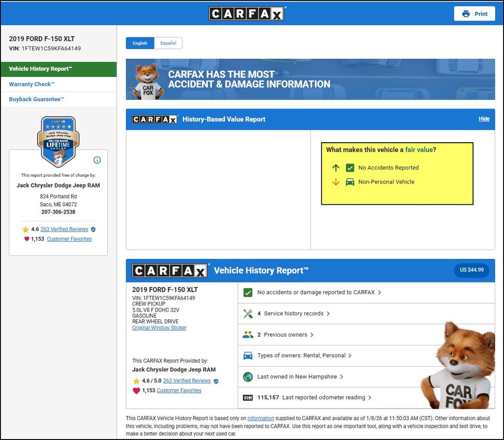Open the Original Window Sticker link

click(x=159, y=328)
